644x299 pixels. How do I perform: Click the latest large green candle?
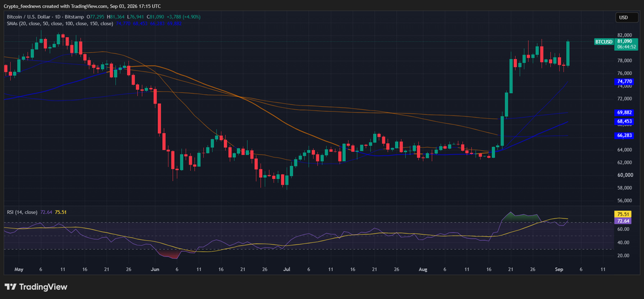(568, 53)
